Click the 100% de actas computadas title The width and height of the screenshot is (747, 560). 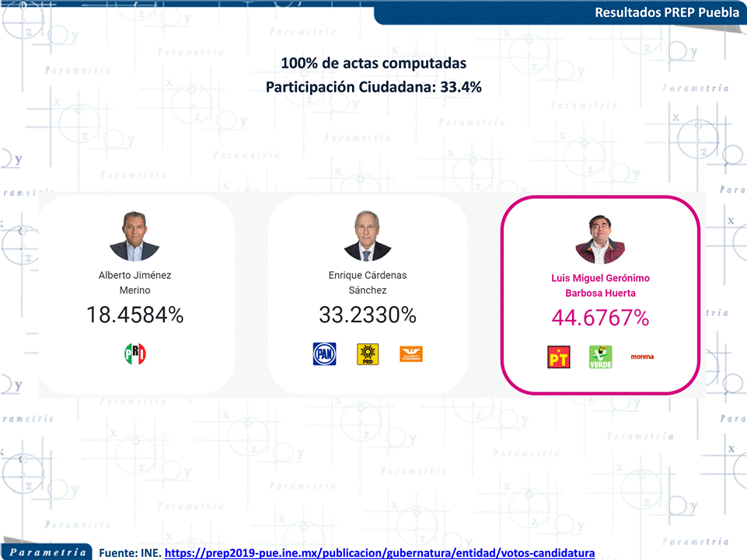pos(373,63)
